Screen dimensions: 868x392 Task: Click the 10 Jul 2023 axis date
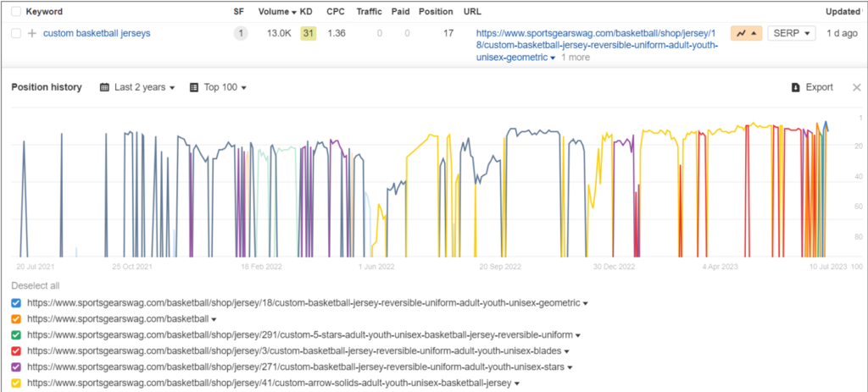(x=829, y=267)
